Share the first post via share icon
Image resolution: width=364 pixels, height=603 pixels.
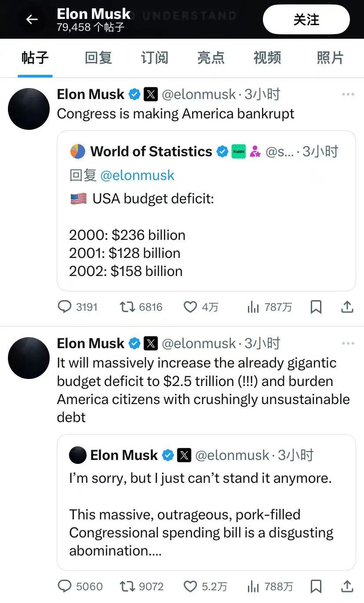(x=347, y=307)
